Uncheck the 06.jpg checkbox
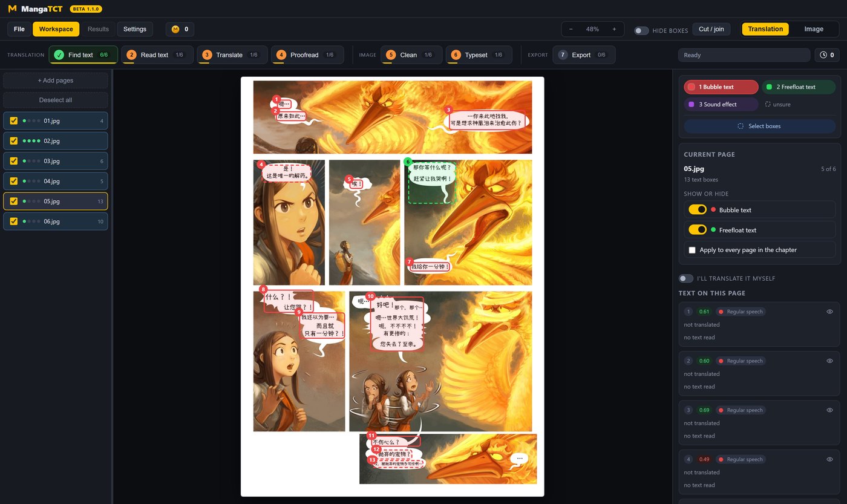This screenshot has height=504, width=847. pyautogui.click(x=14, y=221)
